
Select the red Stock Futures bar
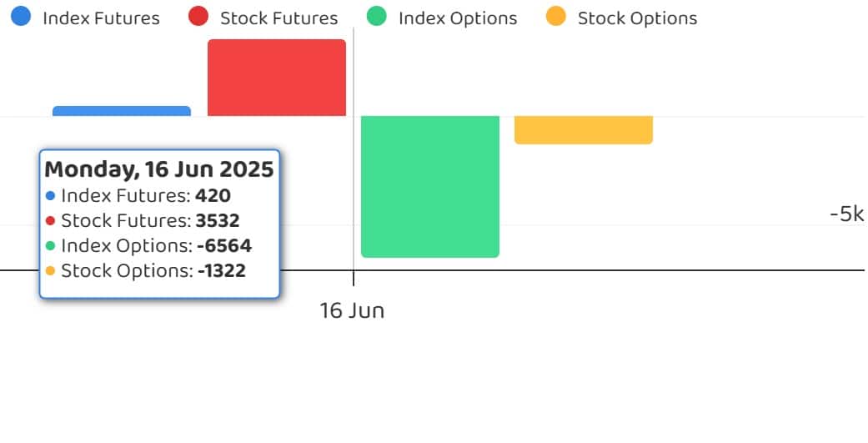tap(277, 78)
